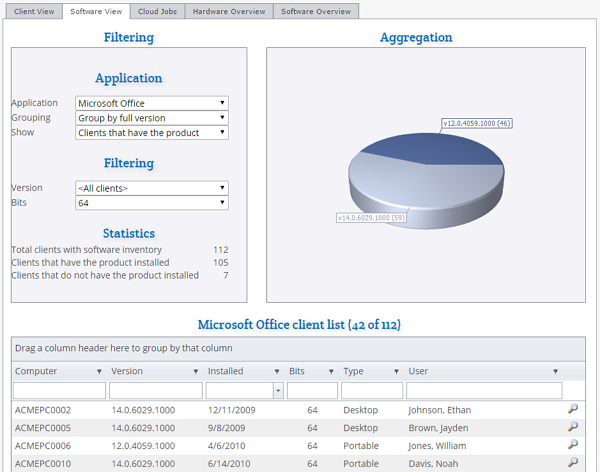Expand the Application dropdown showing Microsoft Office
Screen dimensions: 600x472
click(x=152, y=103)
